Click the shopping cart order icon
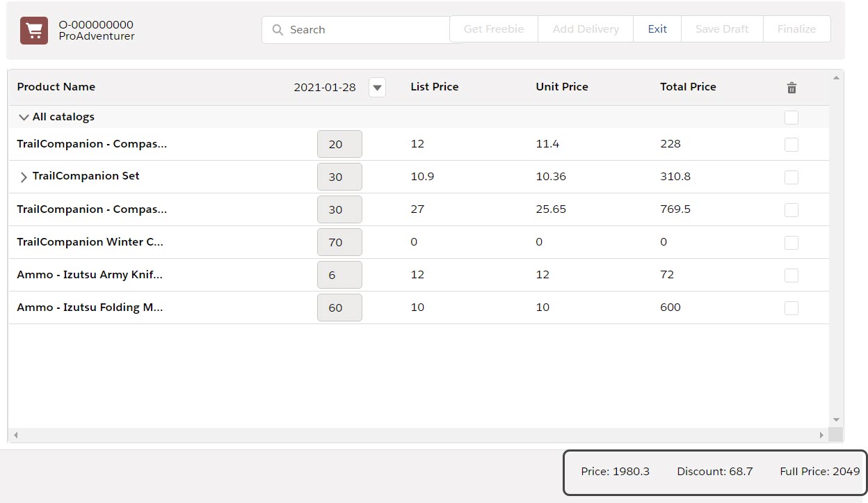 [34, 31]
